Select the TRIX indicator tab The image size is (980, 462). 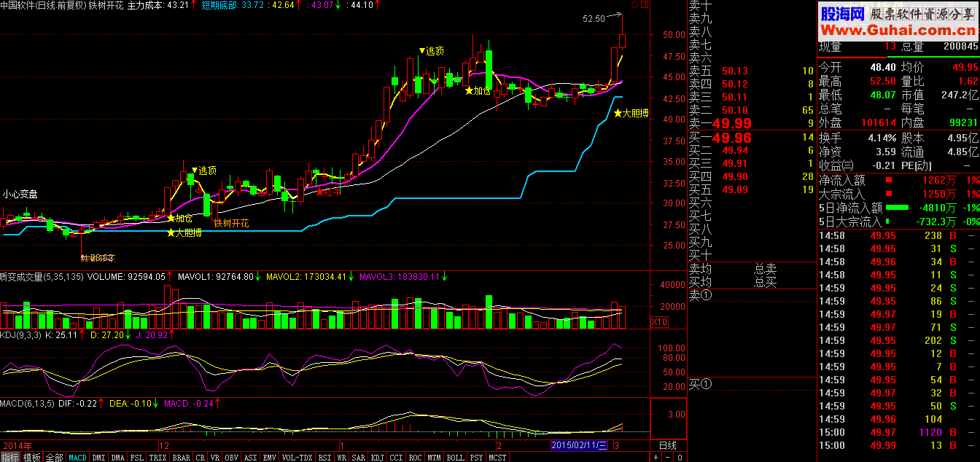158,457
